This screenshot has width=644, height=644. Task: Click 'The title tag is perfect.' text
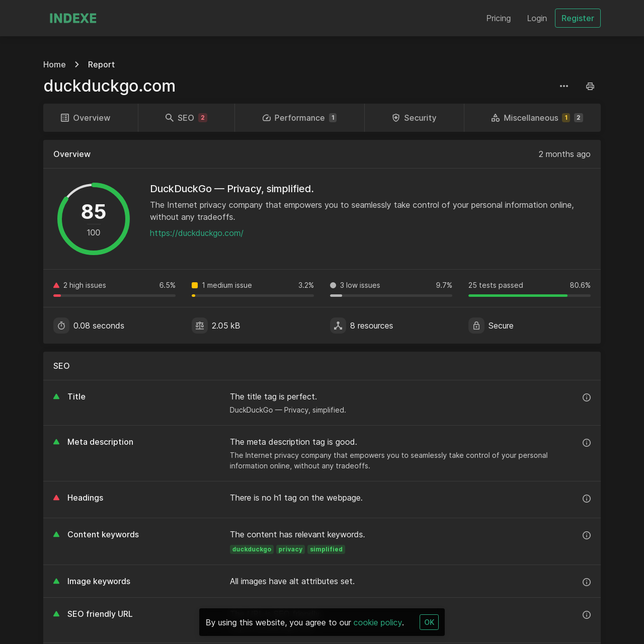click(x=273, y=396)
